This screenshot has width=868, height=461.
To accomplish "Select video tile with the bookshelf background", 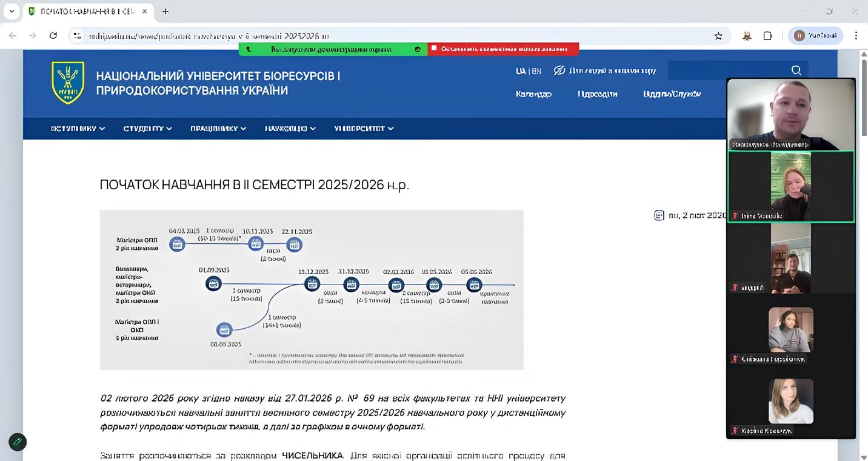I will click(x=791, y=258).
